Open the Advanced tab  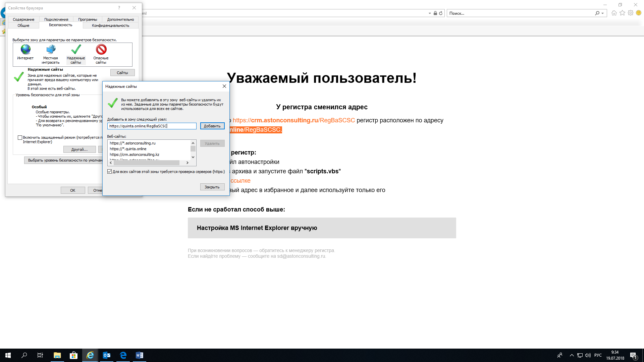[x=120, y=19]
